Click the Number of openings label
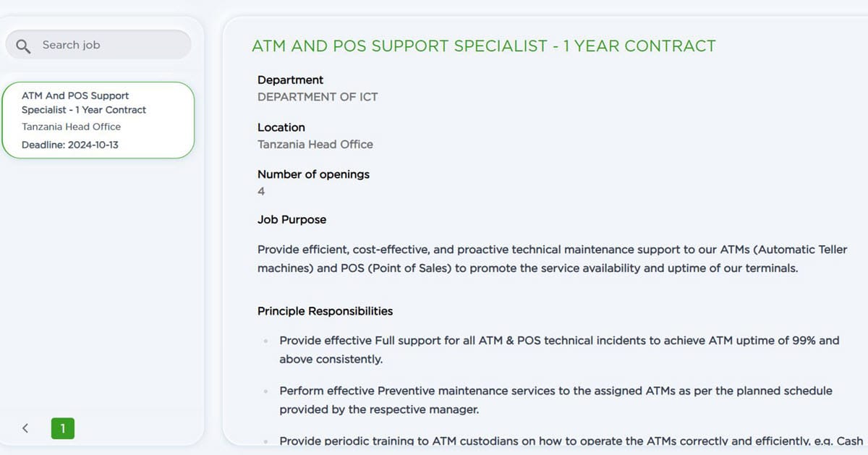This screenshot has width=868, height=455. point(313,174)
